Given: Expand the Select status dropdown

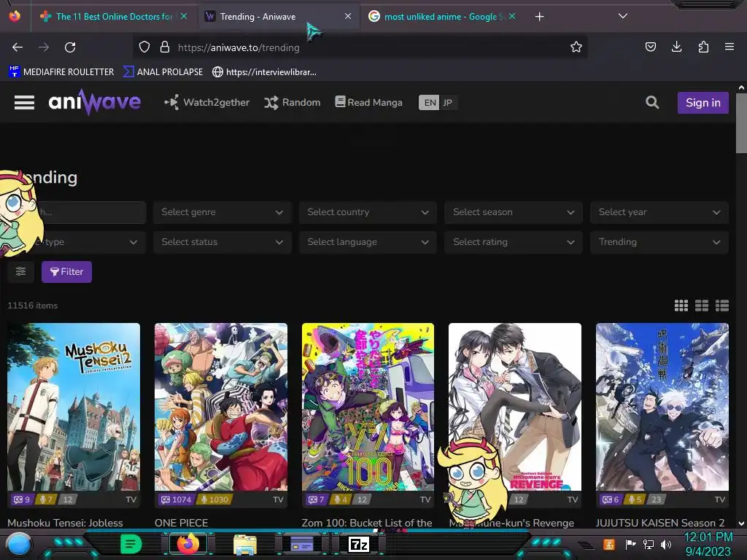Looking at the screenshot, I should [x=222, y=242].
